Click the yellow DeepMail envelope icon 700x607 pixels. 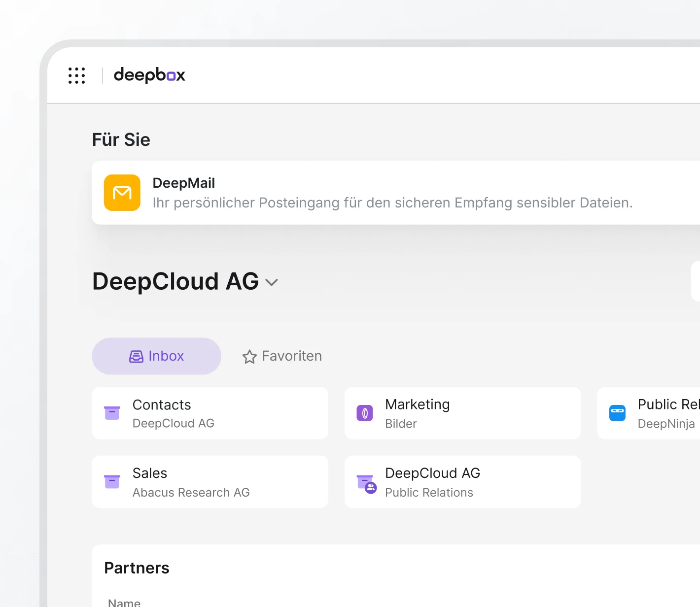(122, 193)
